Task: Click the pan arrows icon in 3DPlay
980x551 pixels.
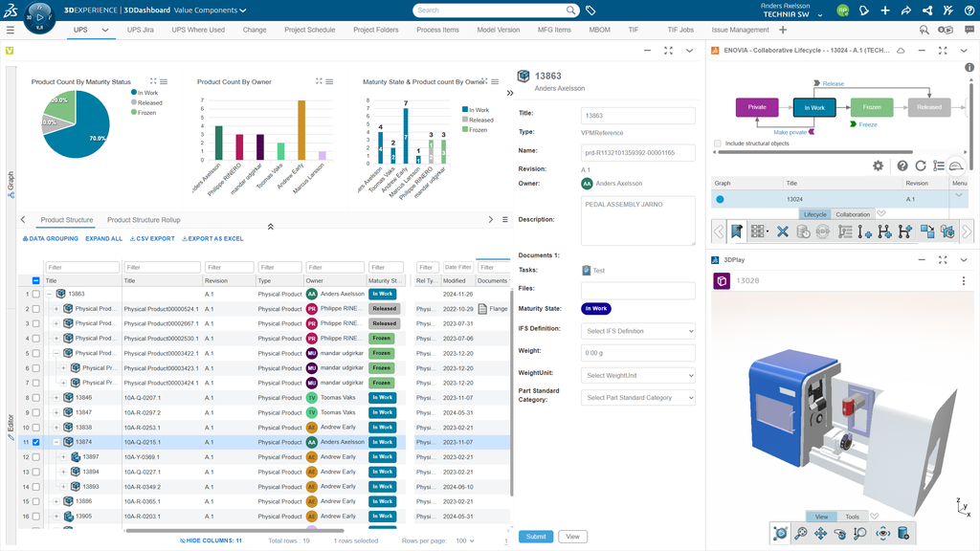Action: [x=821, y=533]
